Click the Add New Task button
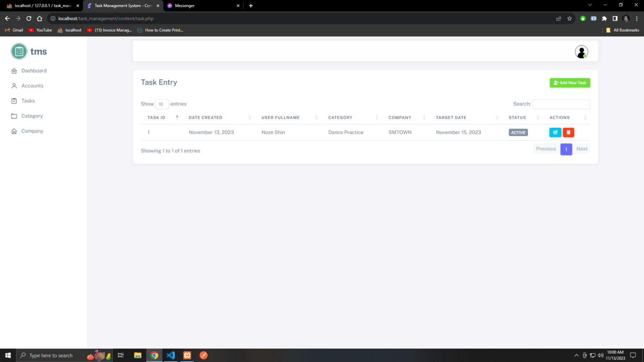Image resolution: width=644 pixels, height=362 pixels. tap(570, 83)
